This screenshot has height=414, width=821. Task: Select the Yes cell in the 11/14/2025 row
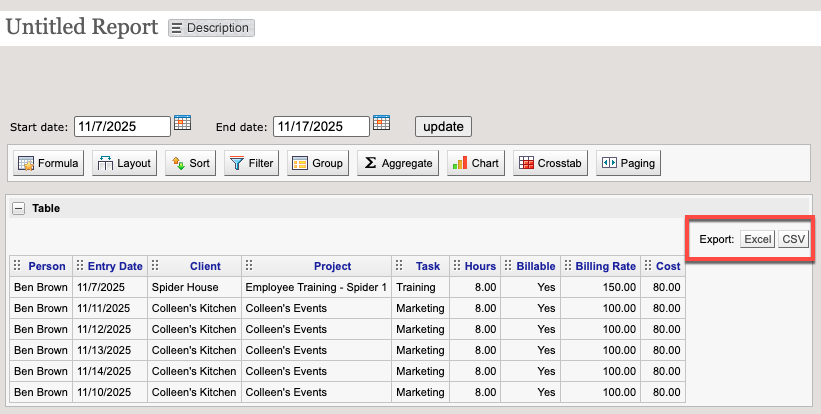point(530,371)
